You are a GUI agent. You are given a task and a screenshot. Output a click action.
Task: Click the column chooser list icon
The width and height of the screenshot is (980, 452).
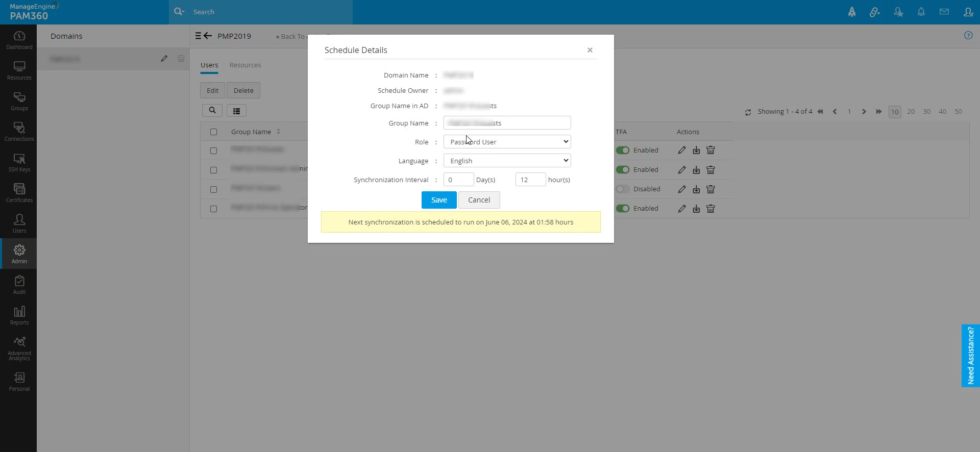point(236,111)
